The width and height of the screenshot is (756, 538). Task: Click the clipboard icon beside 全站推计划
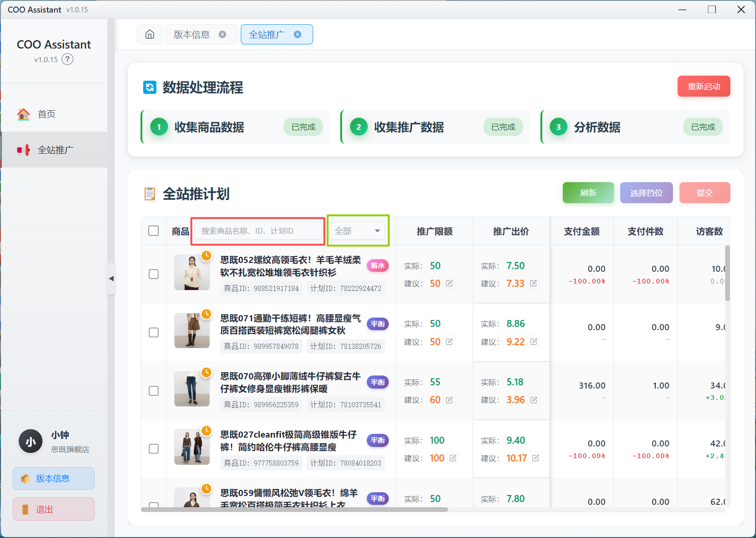(149, 193)
